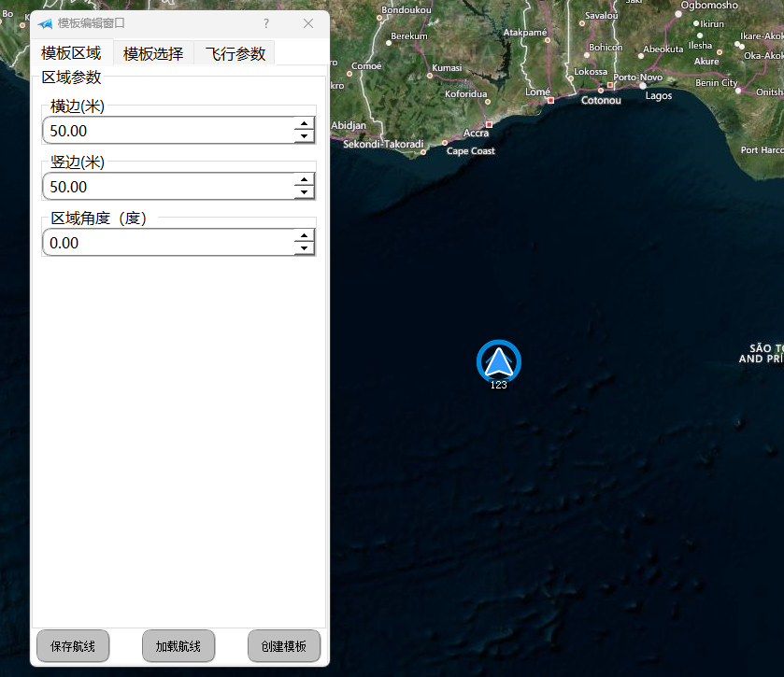
Task: Click the Ikirun label on map
Action: tap(712, 24)
